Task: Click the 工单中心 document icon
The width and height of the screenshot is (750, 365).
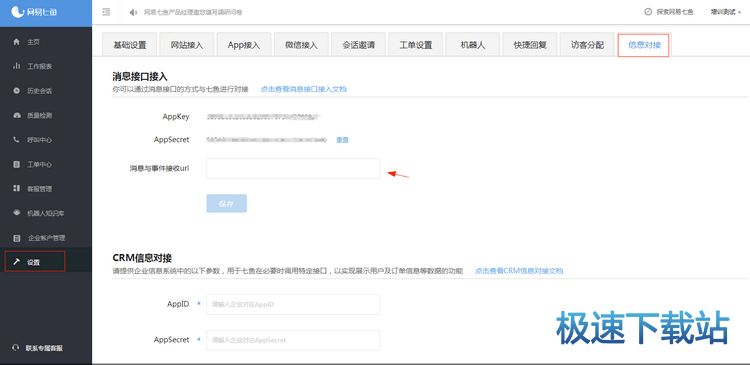Action: pos(17,164)
